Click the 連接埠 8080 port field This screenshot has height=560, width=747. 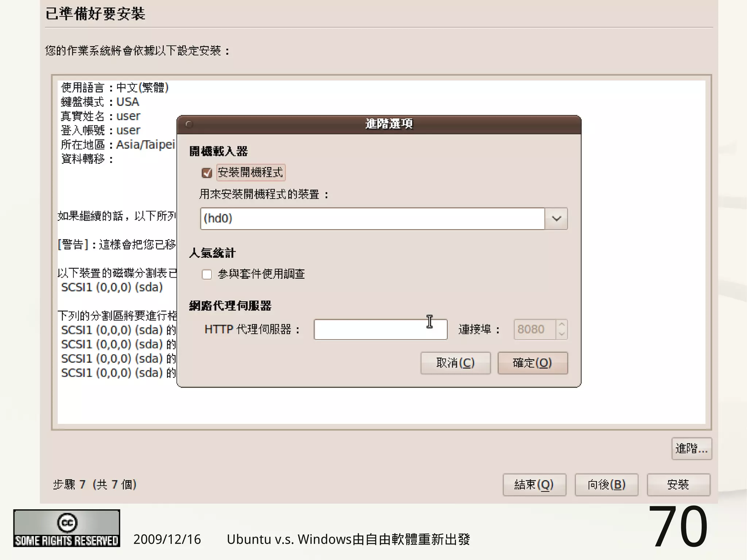(x=535, y=329)
